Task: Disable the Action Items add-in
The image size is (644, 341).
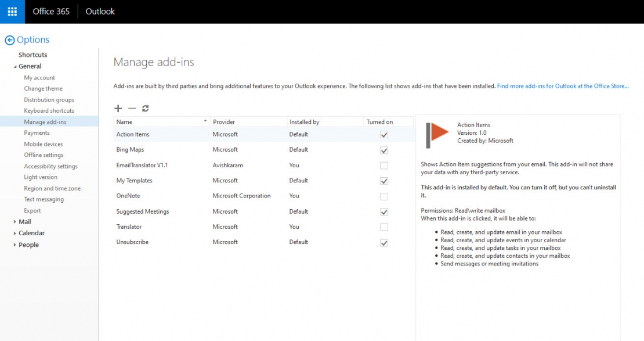Action: click(x=383, y=134)
